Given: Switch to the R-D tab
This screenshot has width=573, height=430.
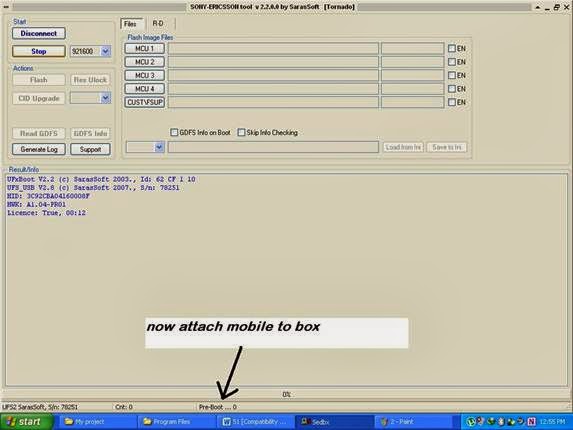Looking at the screenshot, I should point(158,23).
